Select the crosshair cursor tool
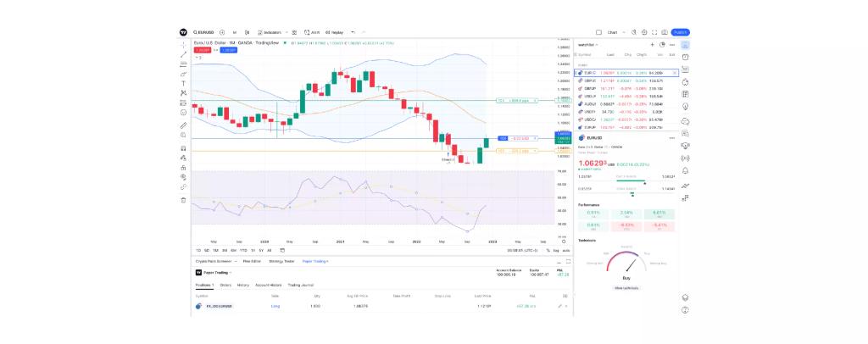868x344 pixels. (183, 45)
